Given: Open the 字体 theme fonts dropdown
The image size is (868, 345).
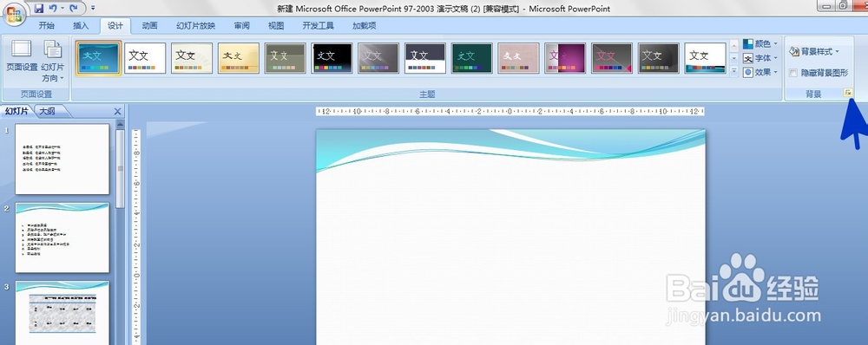Looking at the screenshot, I should tap(760, 58).
